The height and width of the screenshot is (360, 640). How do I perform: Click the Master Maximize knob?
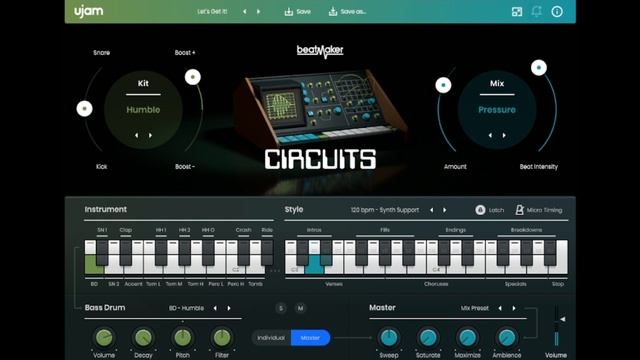click(467, 338)
